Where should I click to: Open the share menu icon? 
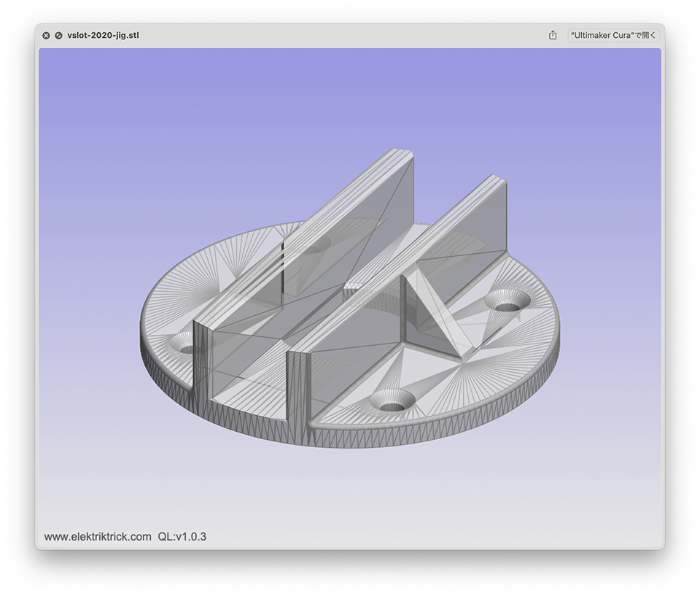click(x=553, y=35)
